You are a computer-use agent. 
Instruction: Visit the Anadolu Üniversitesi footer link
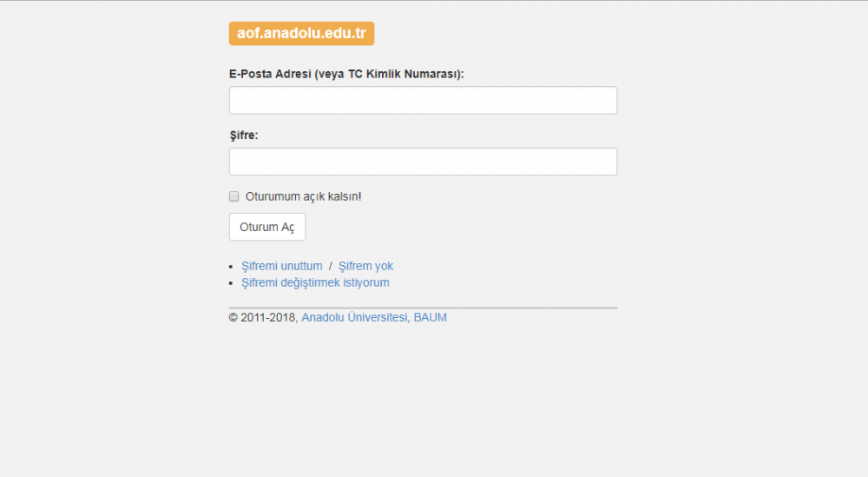pyautogui.click(x=354, y=318)
